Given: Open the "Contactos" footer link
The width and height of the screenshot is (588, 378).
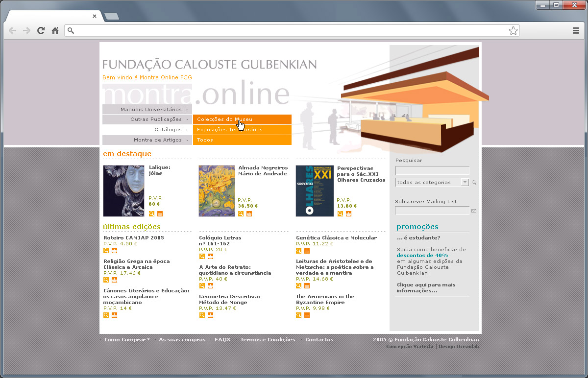Looking at the screenshot, I should 319,339.
